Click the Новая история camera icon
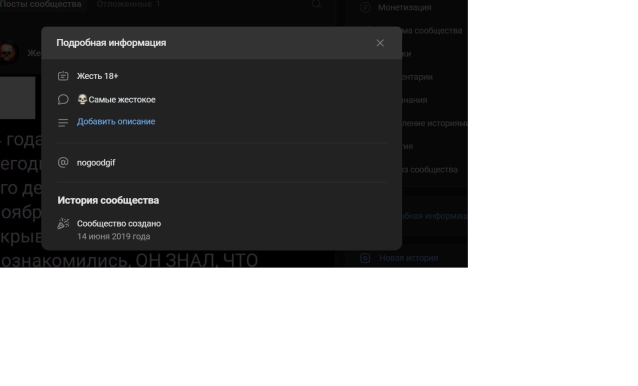 click(x=365, y=258)
